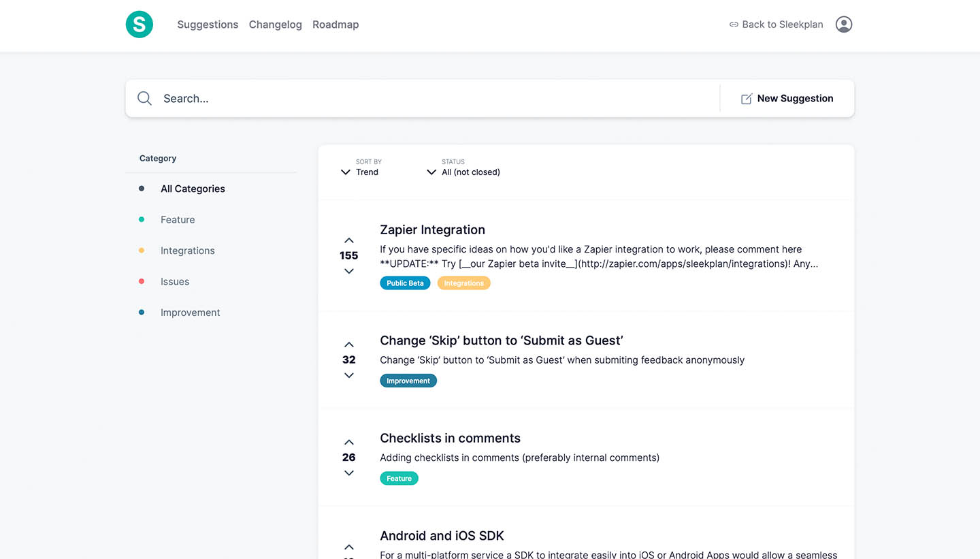This screenshot has height=559, width=980.
Task: Open the Roadmap page
Action: [336, 25]
